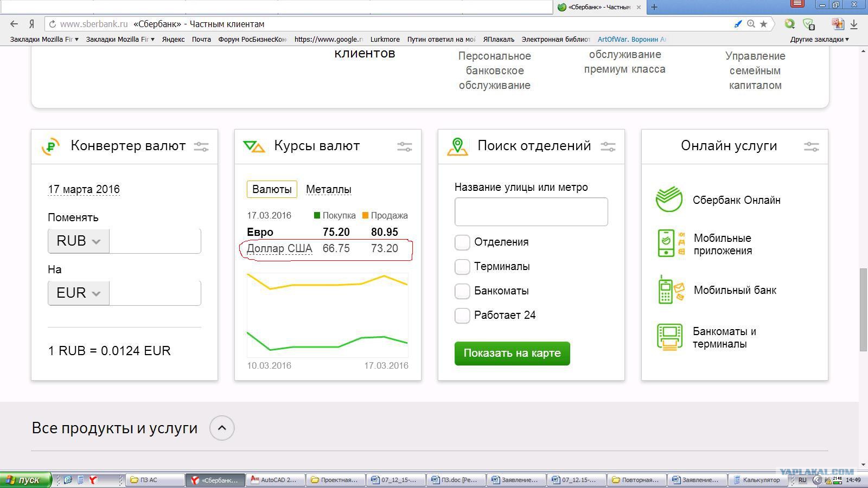Check the Терминалы checkbox

coord(462,267)
